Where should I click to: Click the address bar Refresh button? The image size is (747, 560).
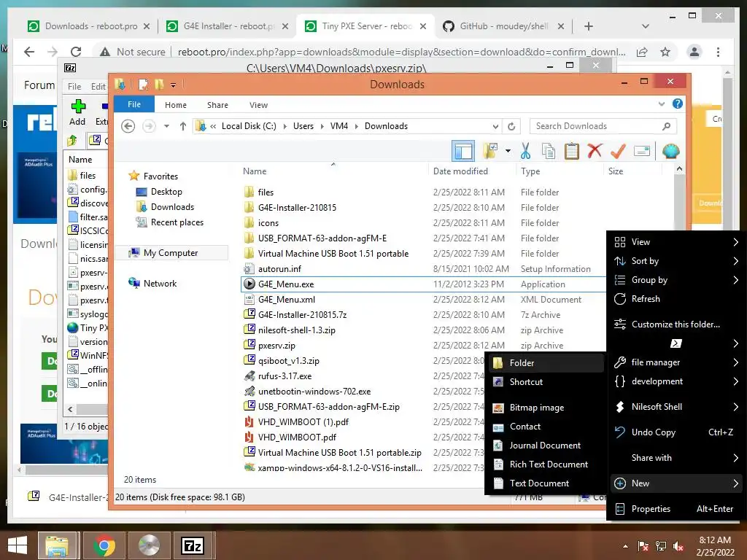click(x=511, y=127)
